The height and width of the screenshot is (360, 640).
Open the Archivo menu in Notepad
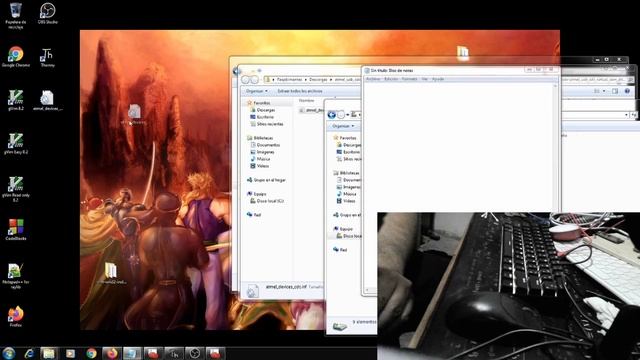[x=373, y=79]
